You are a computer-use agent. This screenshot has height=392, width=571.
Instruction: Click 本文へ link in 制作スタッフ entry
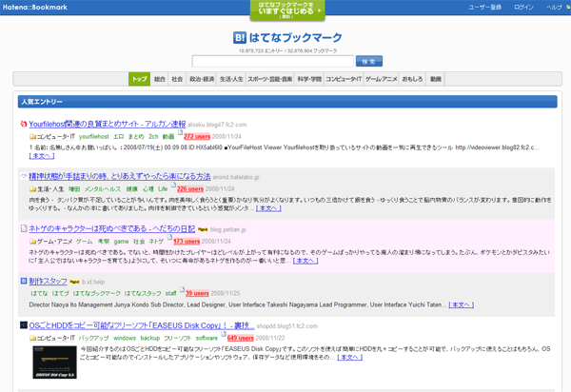click(x=461, y=305)
